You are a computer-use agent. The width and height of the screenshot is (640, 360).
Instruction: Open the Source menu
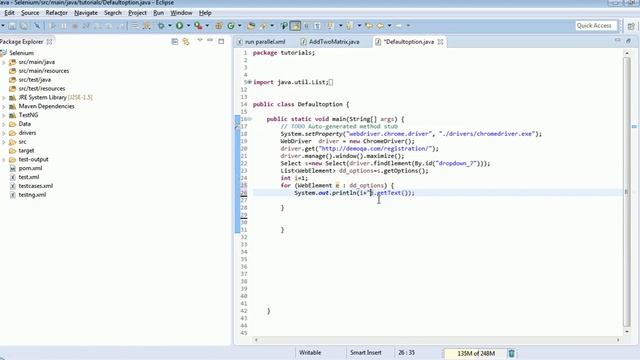[x=30, y=13]
